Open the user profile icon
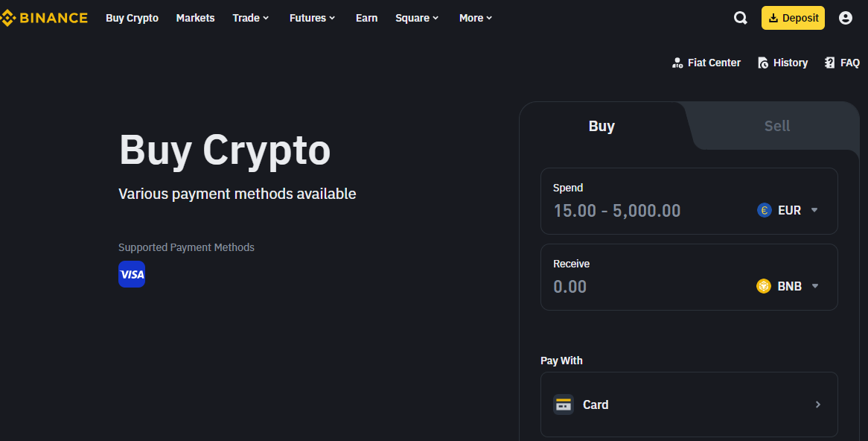 tap(846, 19)
